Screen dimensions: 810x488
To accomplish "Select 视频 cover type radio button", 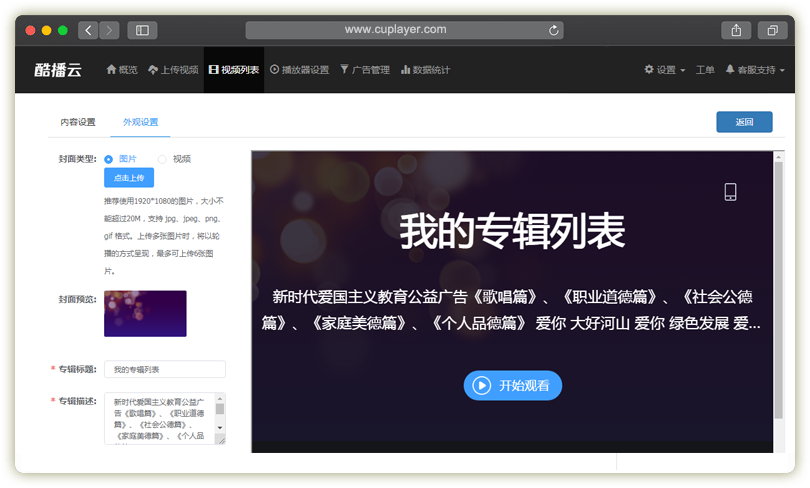I will [162, 159].
